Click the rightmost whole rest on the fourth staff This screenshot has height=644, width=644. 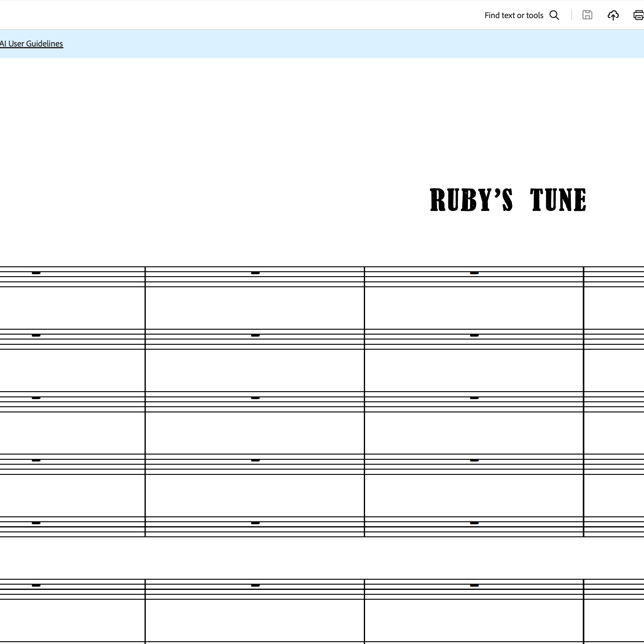pyautogui.click(x=474, y=460)
